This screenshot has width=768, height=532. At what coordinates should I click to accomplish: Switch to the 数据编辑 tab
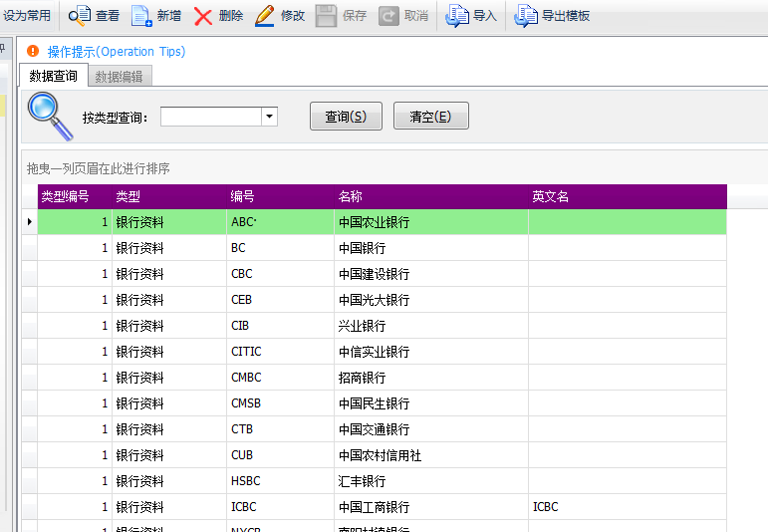pos(119,77)
